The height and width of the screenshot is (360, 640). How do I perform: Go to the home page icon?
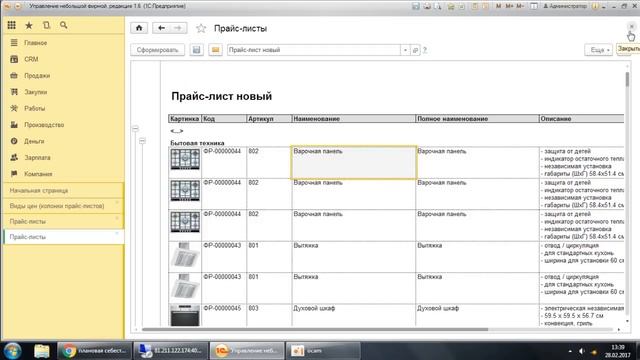pyautogui.click(x=139, y=28)
